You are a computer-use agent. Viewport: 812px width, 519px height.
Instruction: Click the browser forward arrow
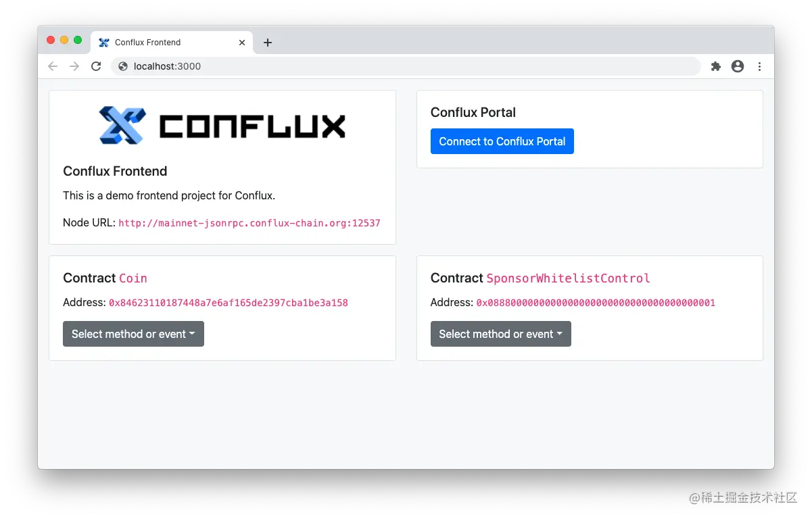(x=74, y=66)
